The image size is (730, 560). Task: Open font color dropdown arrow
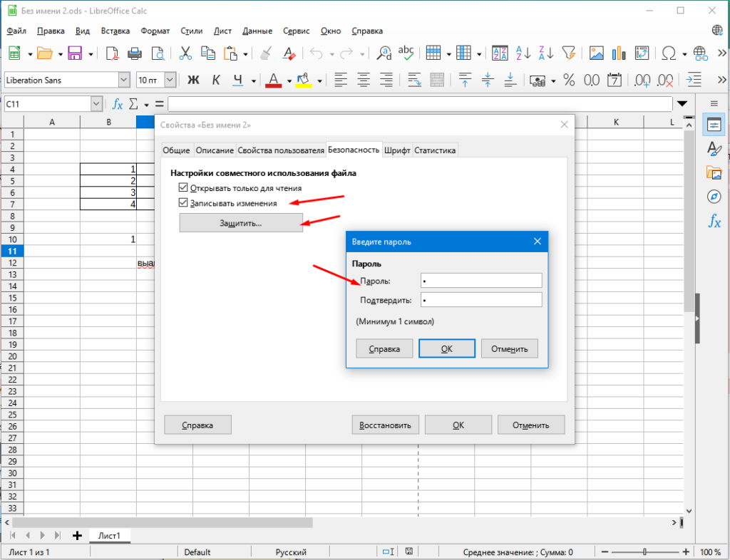tap(289, 81)
